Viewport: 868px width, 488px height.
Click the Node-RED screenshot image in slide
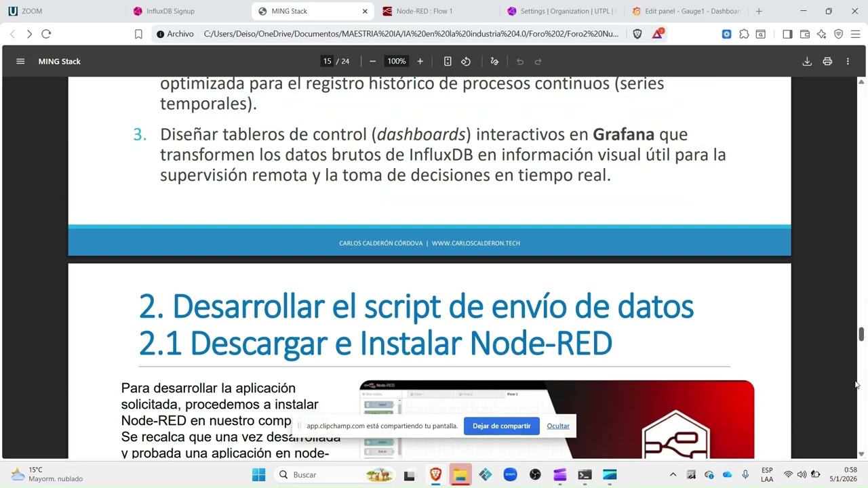557,420
